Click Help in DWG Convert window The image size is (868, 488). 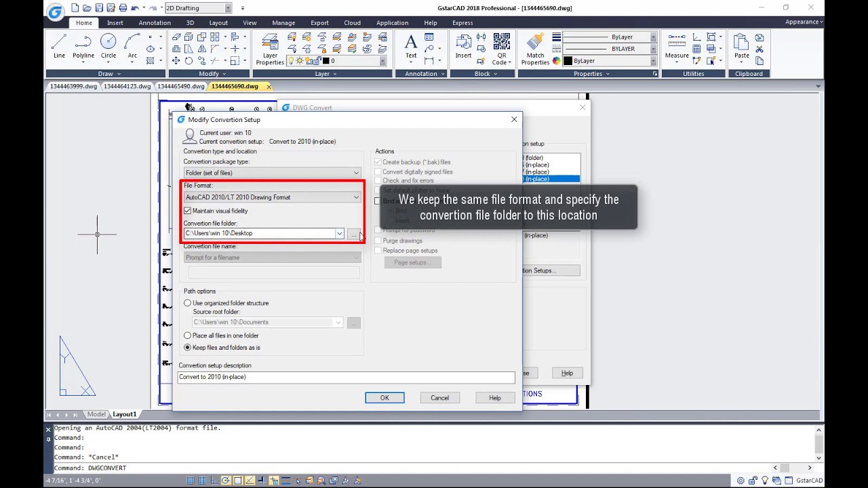[x=567, y=373]
